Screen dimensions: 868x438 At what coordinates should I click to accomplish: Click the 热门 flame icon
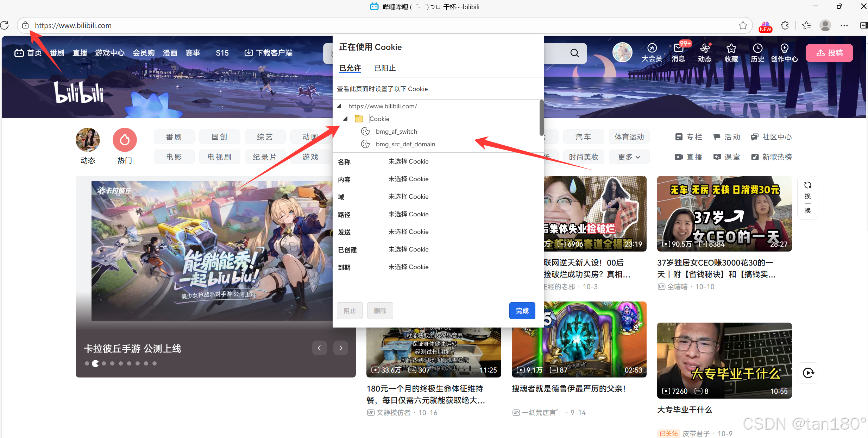tap(125, 140)
